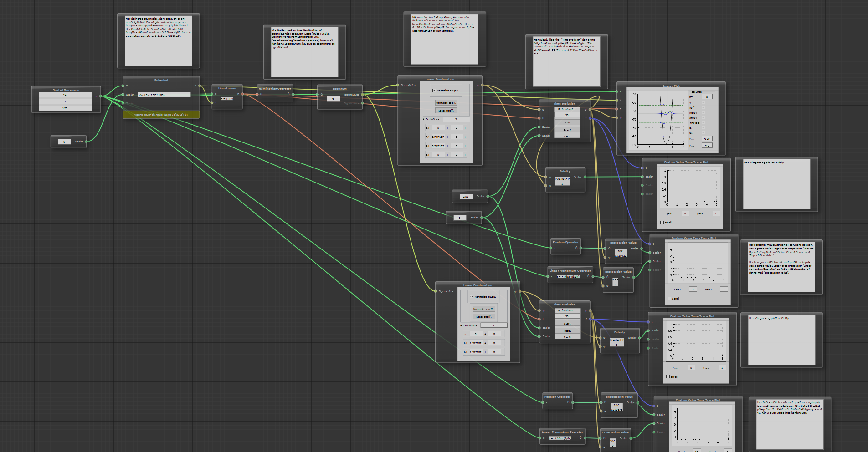Screen dimensions: 868x452
Task: Click the Spectrum node's state count field 9
Action: click(x=333, y=99)
